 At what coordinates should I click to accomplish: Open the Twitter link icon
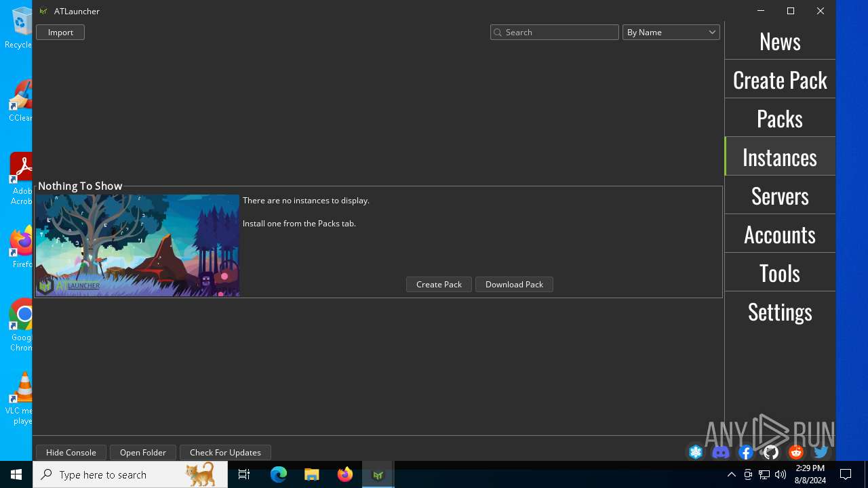tap(821, 452)
